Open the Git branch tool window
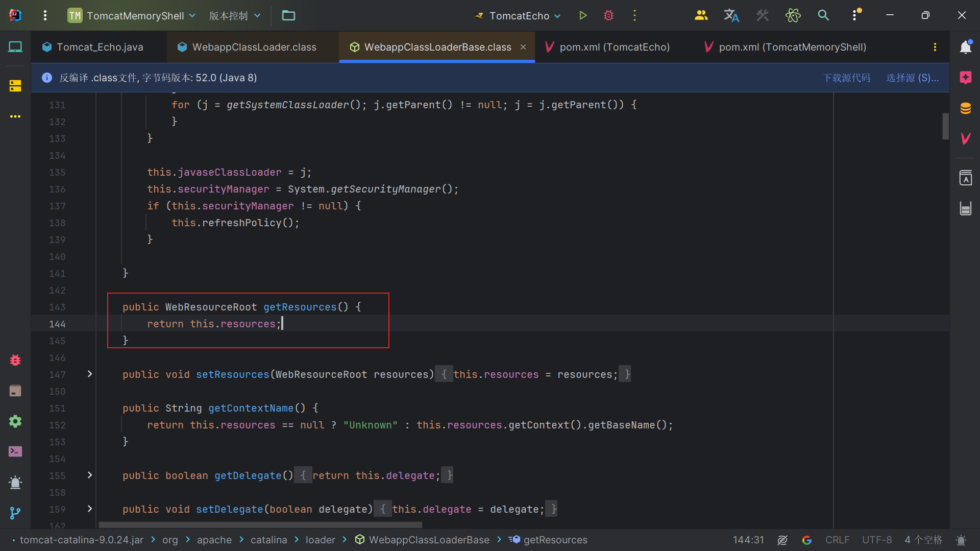980x551 pixels. click(15, 513)
